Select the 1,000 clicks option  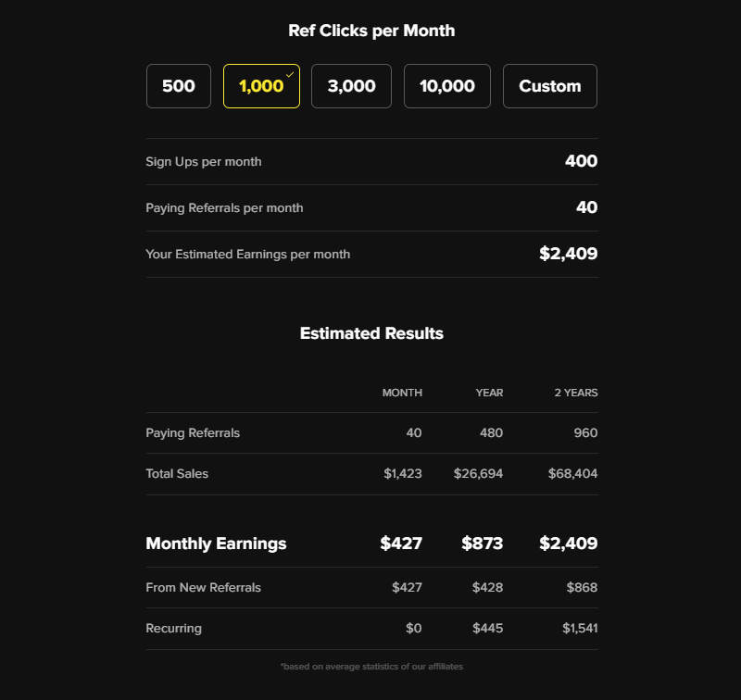coord(260,85)
